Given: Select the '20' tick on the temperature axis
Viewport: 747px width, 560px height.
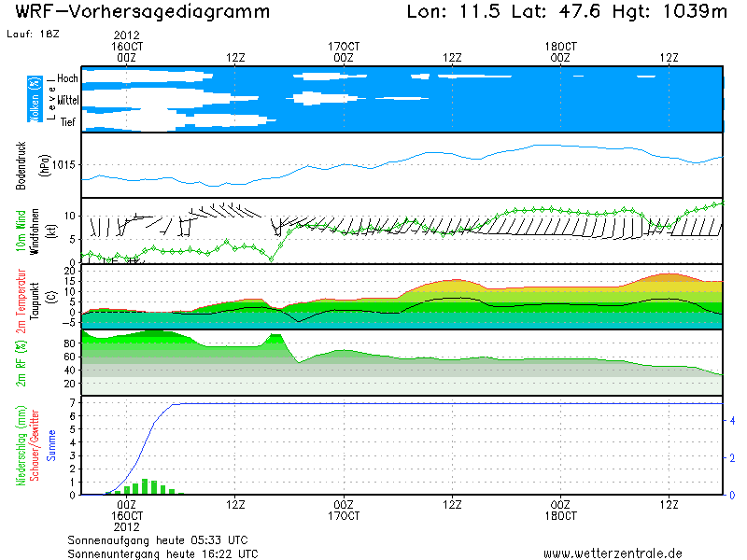Looking at the screenshot, I should 69,271.
